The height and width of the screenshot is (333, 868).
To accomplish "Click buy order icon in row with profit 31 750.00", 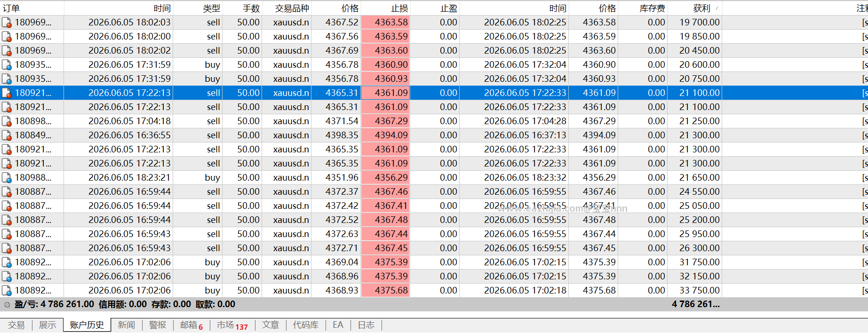I will point(7,262).
